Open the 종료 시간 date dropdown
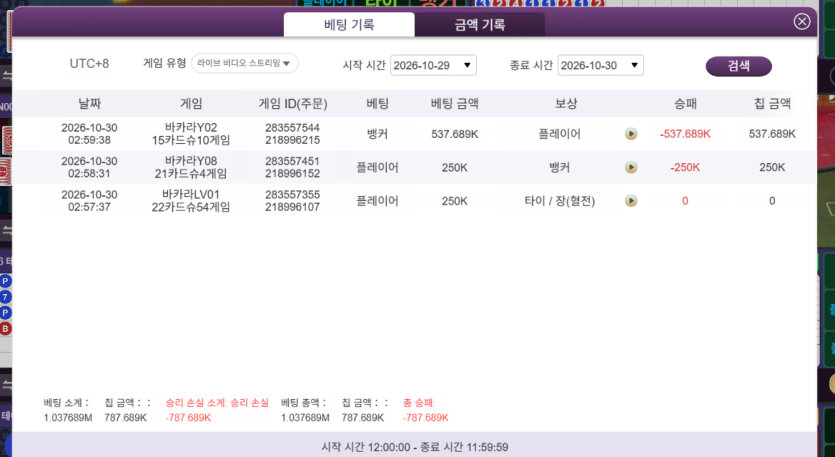835x457 pixels. pyautogui.click(x=600, y=66)
